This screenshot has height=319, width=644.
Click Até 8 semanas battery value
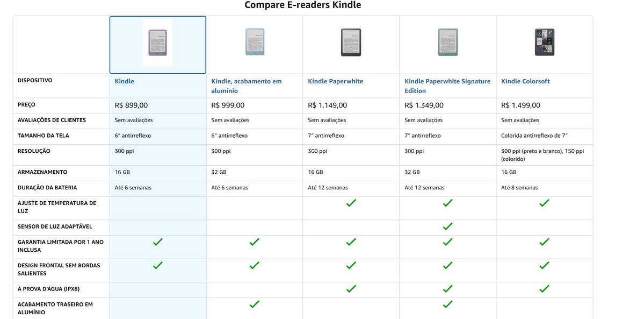coord(519,188)
